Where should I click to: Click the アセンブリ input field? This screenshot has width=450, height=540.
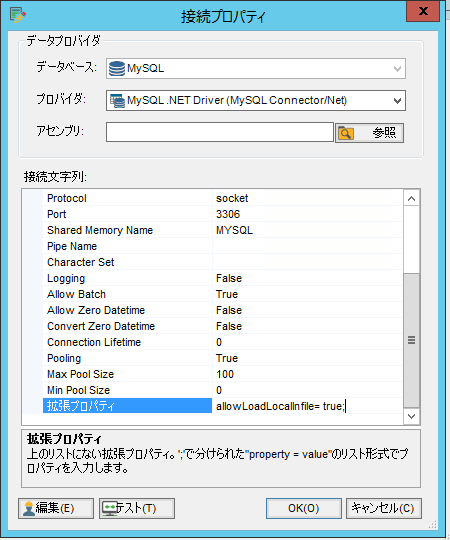pos(220,132)
